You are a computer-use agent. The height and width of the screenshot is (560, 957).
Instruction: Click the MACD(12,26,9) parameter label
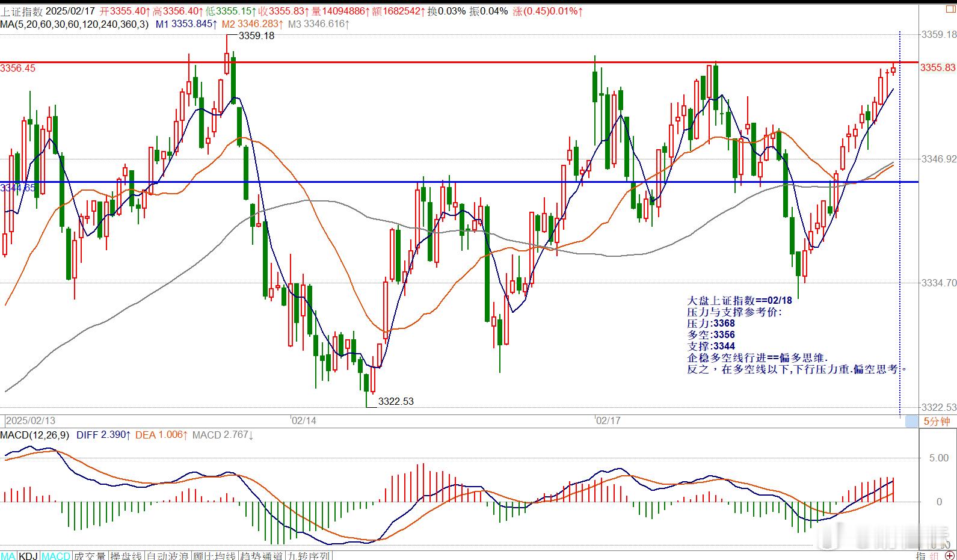click(35, 434)
